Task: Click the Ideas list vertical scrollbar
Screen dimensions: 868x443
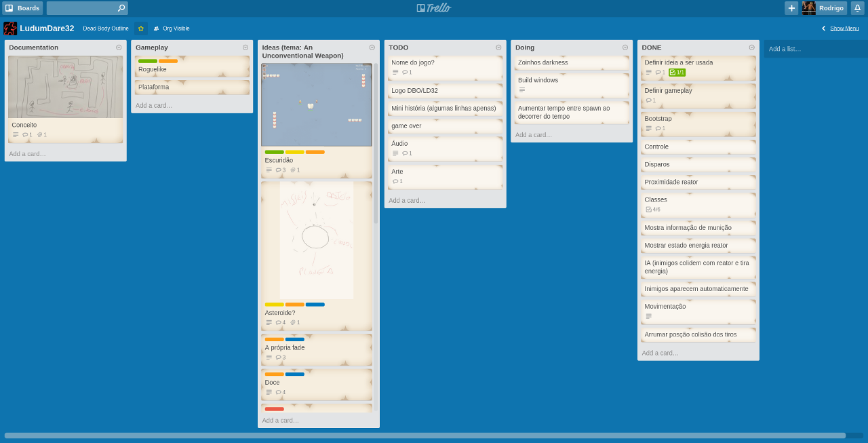Action: [376, 144]
